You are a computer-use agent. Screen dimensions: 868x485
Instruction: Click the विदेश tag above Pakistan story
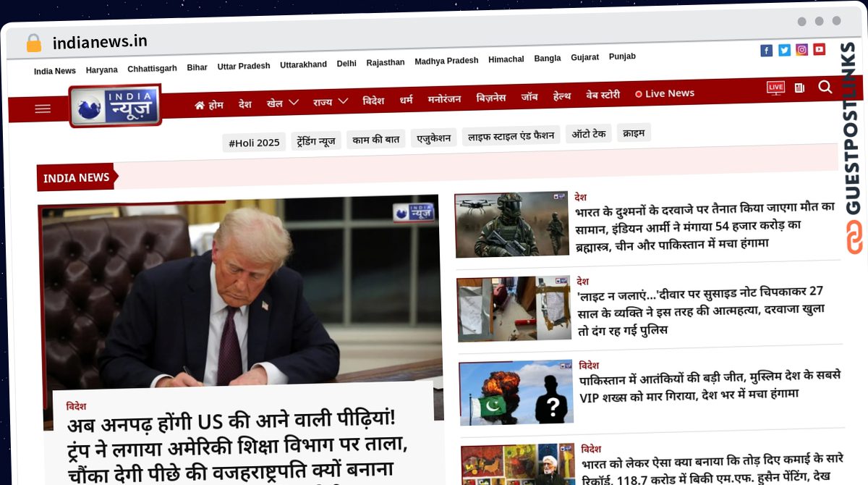589,365
